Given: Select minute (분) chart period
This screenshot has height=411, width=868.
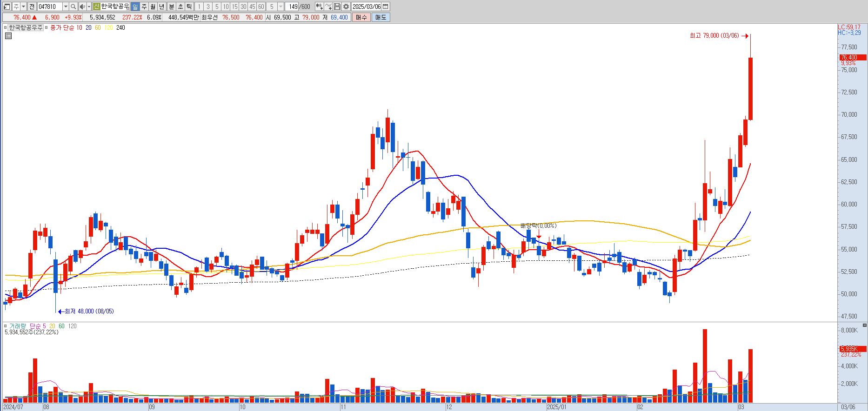Looking at the screenshot, I should (172, 7).
